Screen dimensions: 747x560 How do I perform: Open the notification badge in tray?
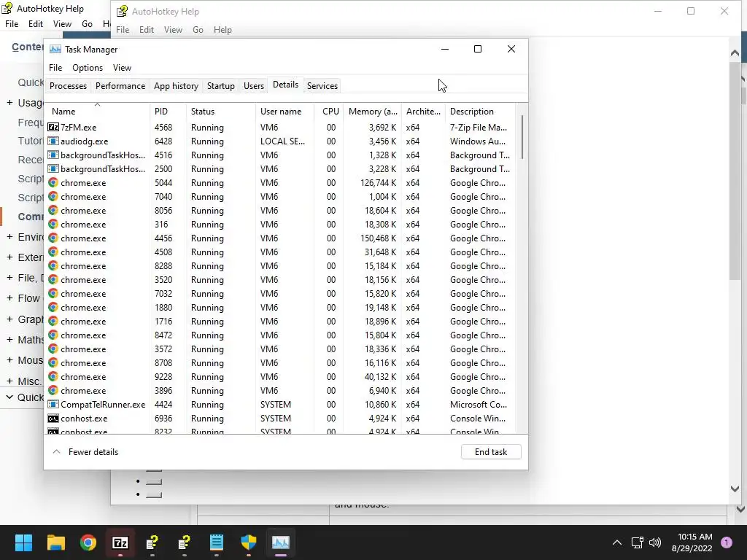pos(727,542)
